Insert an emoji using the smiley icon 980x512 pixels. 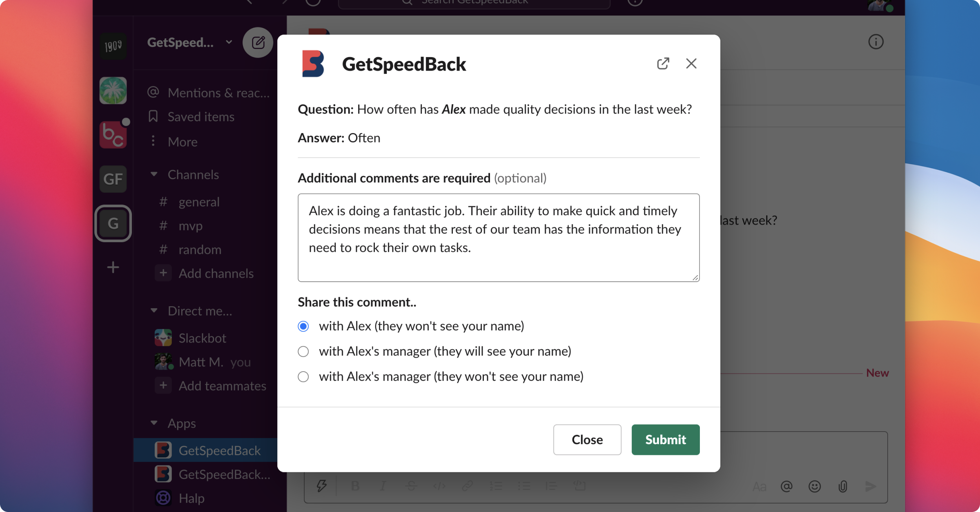click(814, 486)
